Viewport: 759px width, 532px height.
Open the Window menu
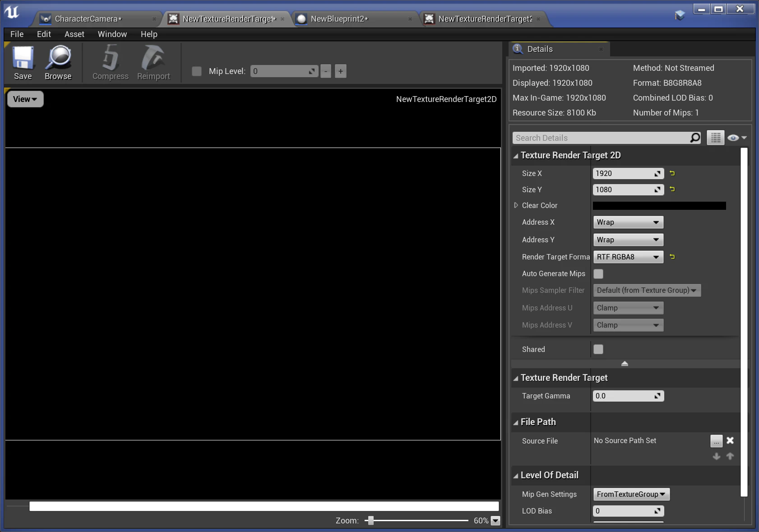click(x=112, y=34)
